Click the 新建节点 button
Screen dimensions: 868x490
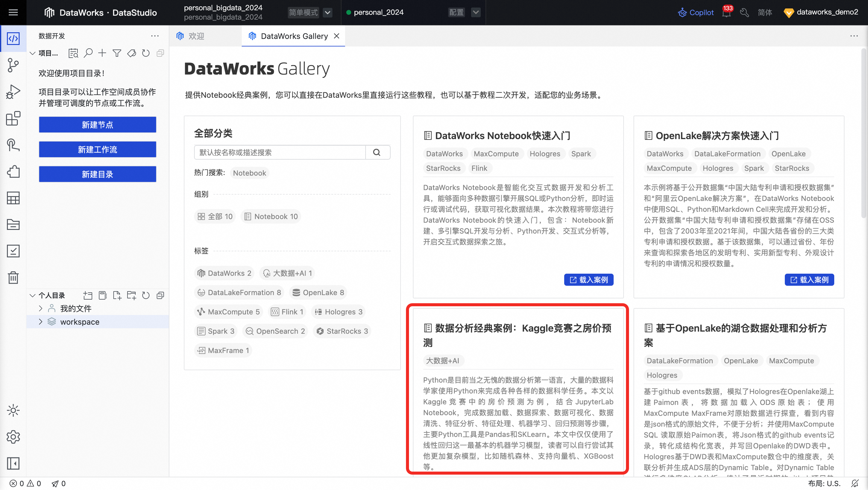[97, 124]
